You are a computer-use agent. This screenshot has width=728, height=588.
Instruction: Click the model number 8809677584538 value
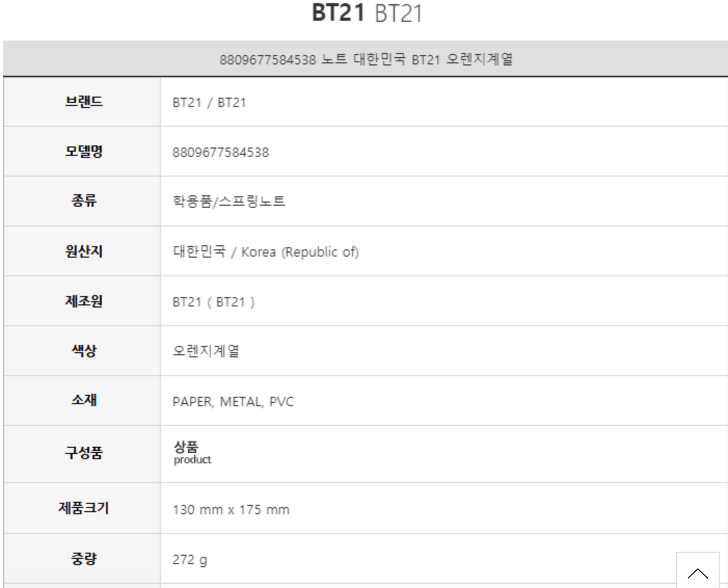tap(221, 152)
